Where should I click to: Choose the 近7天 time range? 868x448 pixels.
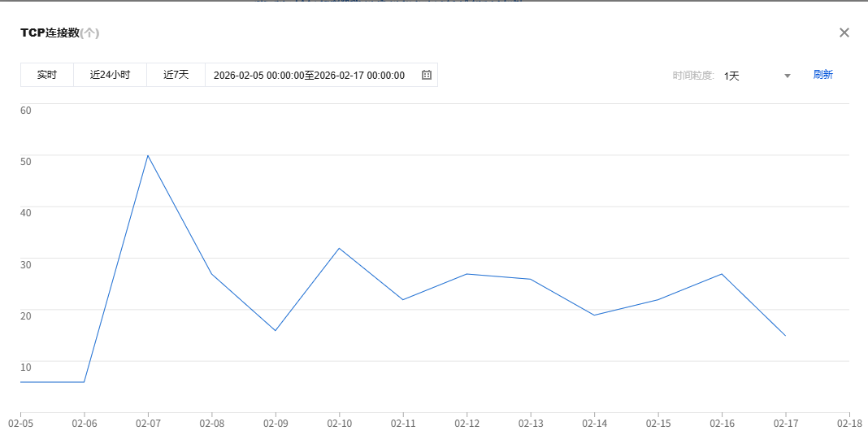click(x=176, y=75)
